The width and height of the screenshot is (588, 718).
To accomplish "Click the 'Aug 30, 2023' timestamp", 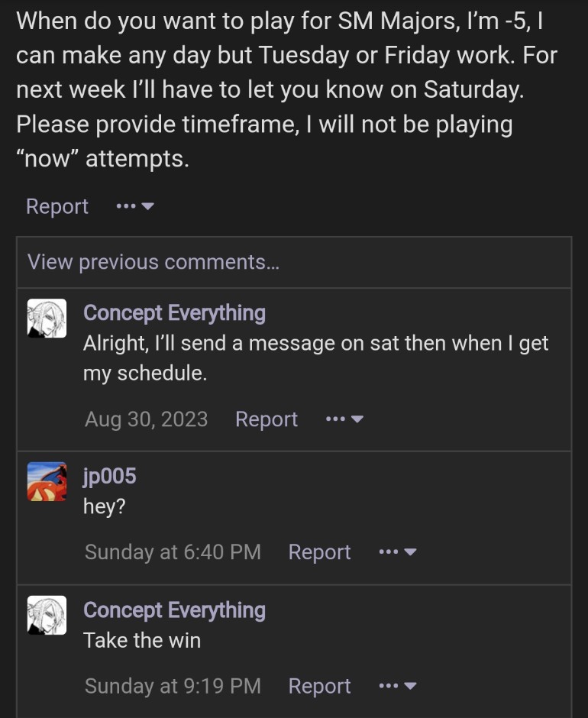I will pos(146,419).
